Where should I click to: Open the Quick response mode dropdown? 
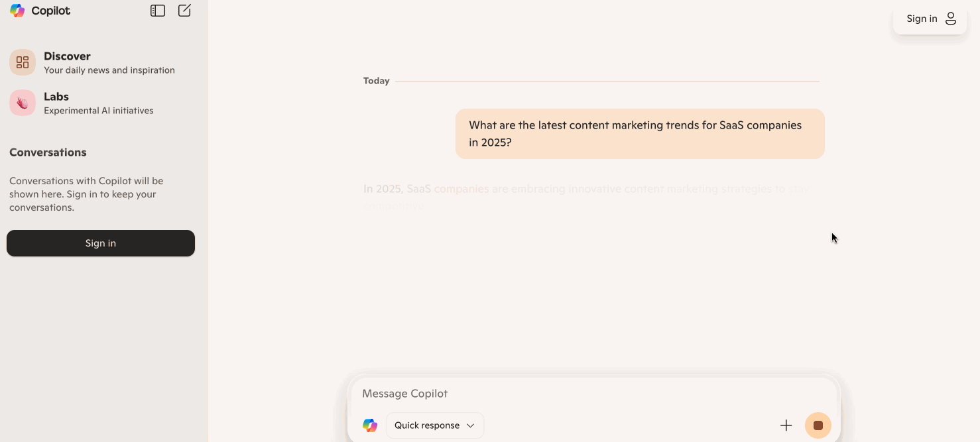tap(435, 425)
